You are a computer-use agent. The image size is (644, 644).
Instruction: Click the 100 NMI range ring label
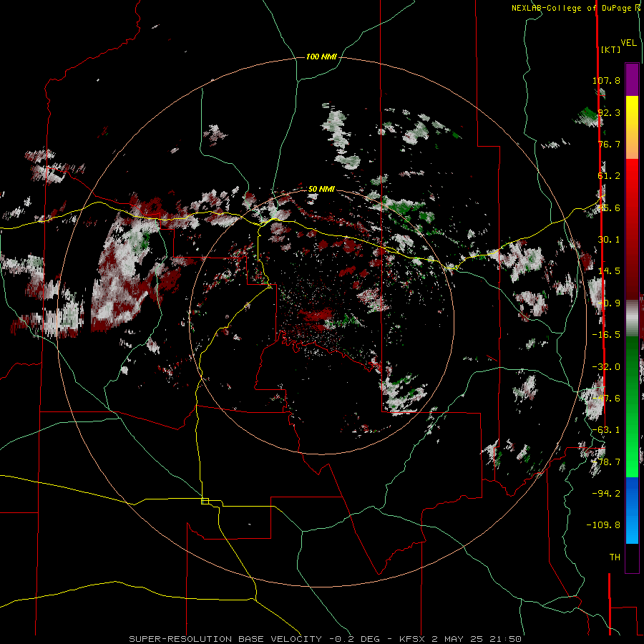click(x=321, y=57)
